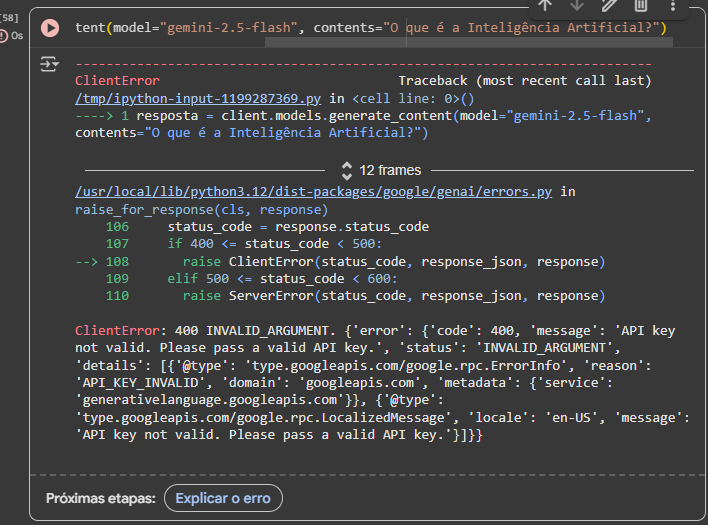
Task: Expand the hidden 12 frames section
Action: tap(390, 170)
